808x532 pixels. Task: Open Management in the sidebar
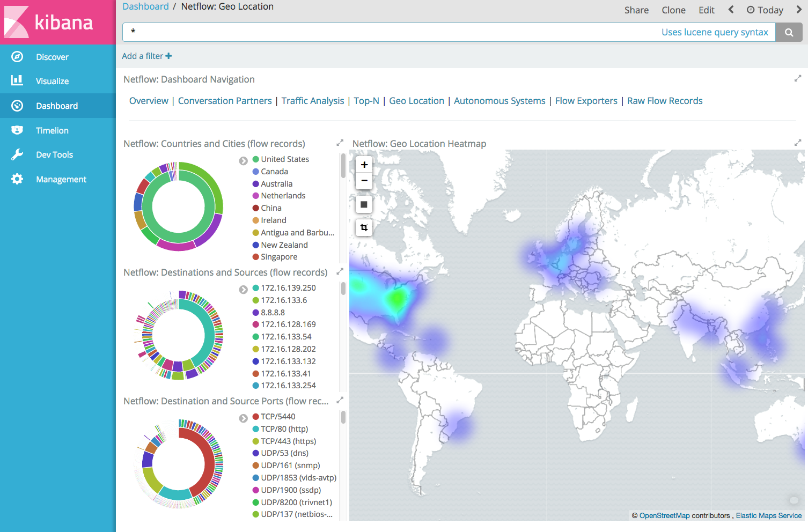[61, 180]
